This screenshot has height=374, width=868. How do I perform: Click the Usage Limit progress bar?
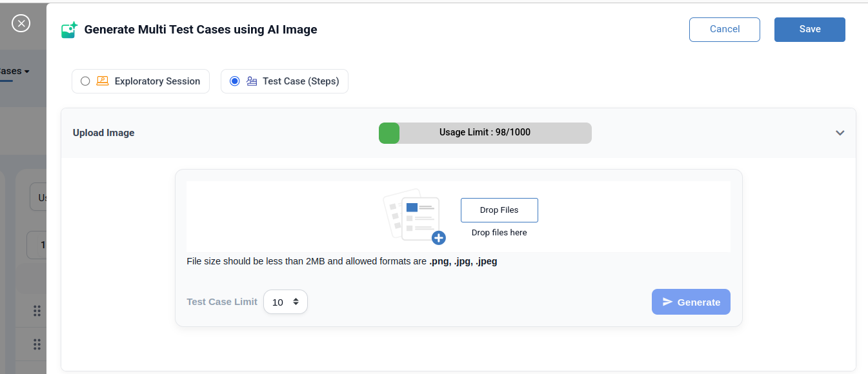coord(485,132)
